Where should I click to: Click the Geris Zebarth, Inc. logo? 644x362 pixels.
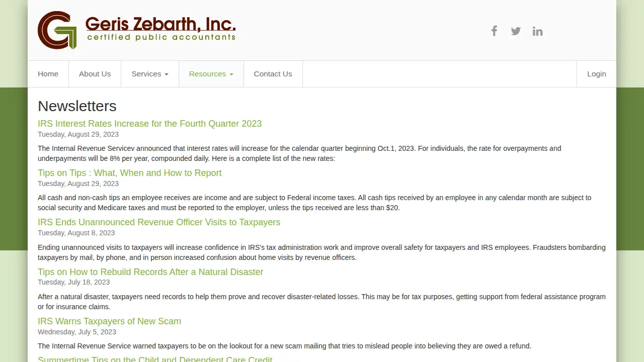click(136, 30)
